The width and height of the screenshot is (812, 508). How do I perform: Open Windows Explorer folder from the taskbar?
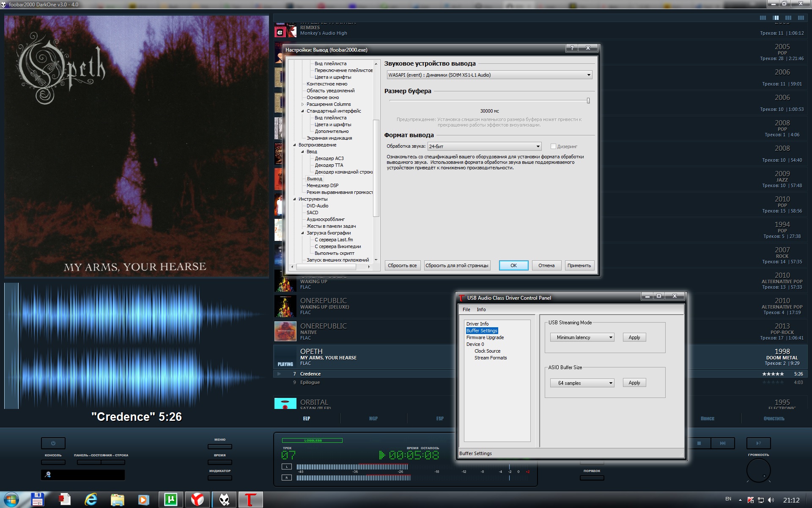[117, 500]
